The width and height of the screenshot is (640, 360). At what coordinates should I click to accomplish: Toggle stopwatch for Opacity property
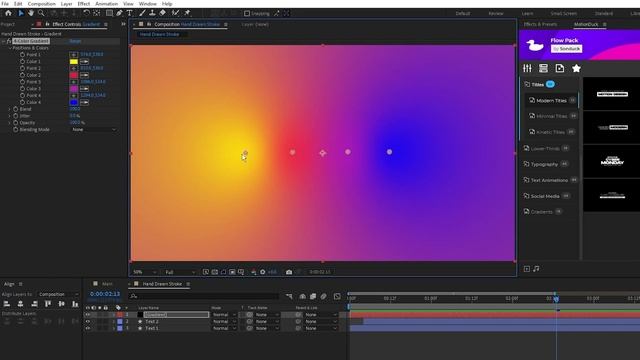click(16, 122)
